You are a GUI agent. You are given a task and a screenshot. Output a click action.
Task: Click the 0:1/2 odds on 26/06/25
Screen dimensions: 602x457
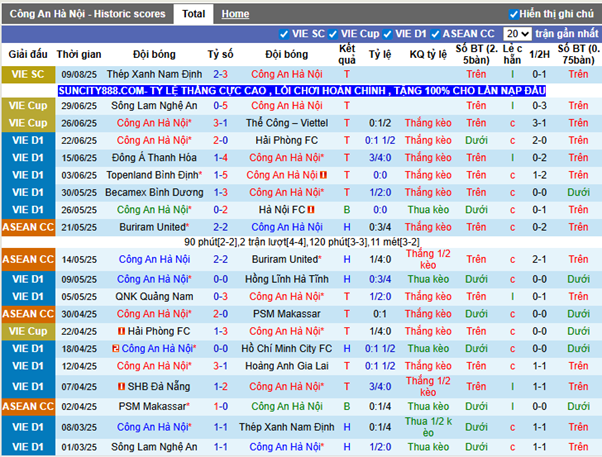tap(380, 123)
